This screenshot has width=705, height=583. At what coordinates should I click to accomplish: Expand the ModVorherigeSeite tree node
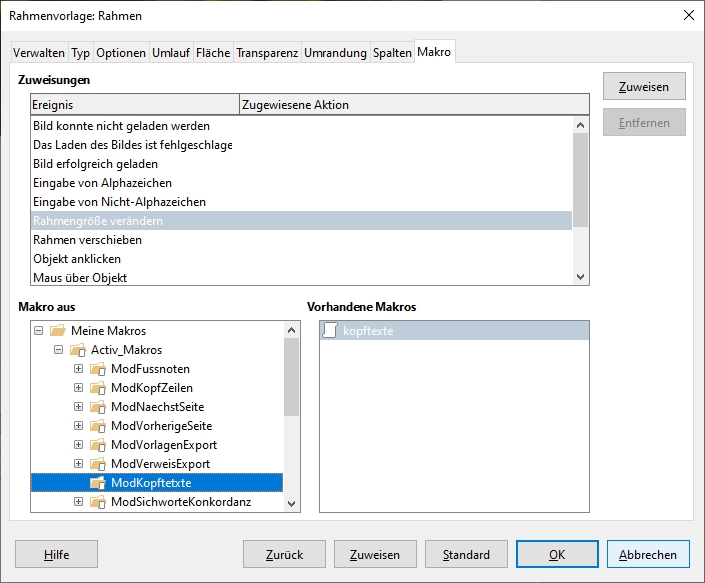click(78, 426)
